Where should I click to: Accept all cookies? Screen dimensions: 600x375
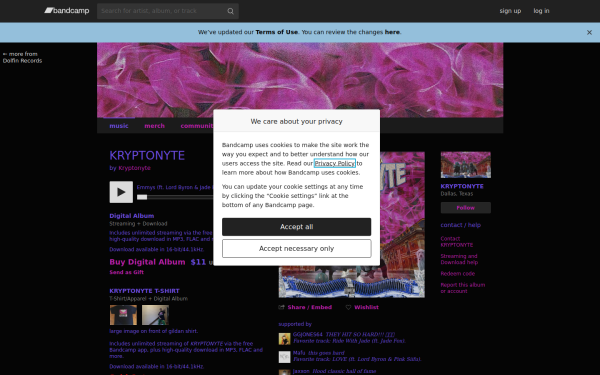coord(297,227)
